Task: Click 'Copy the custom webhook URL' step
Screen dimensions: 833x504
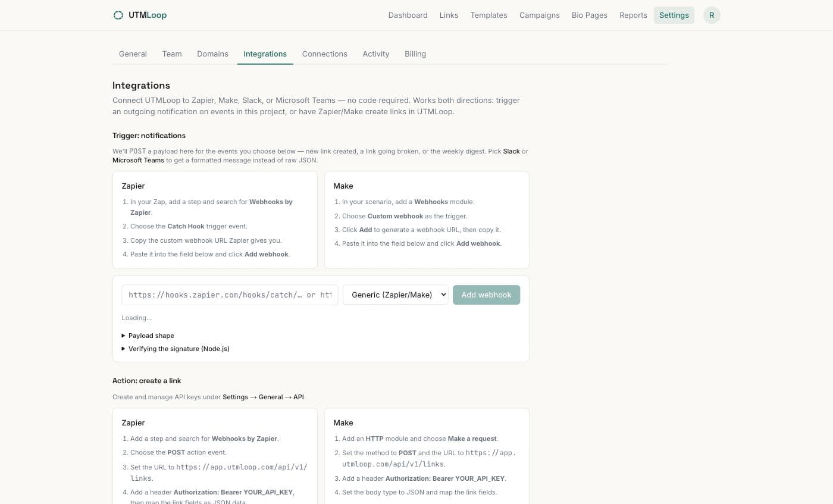Action: pos(206,240)
